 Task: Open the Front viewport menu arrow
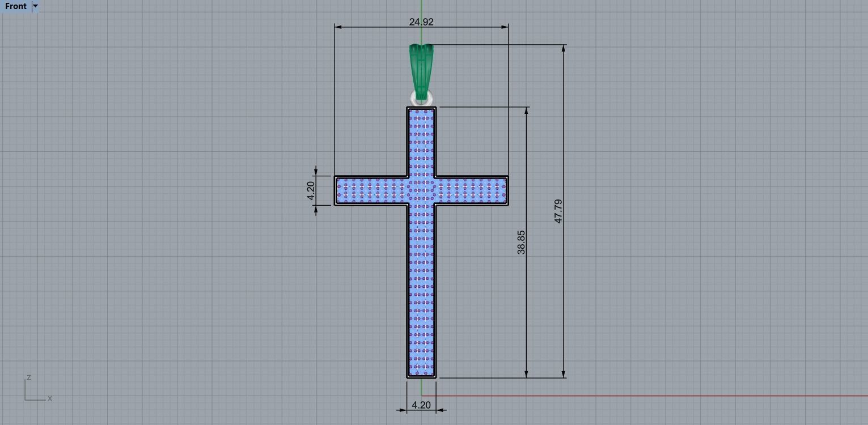pyautogui.click(x=35, y=6)
